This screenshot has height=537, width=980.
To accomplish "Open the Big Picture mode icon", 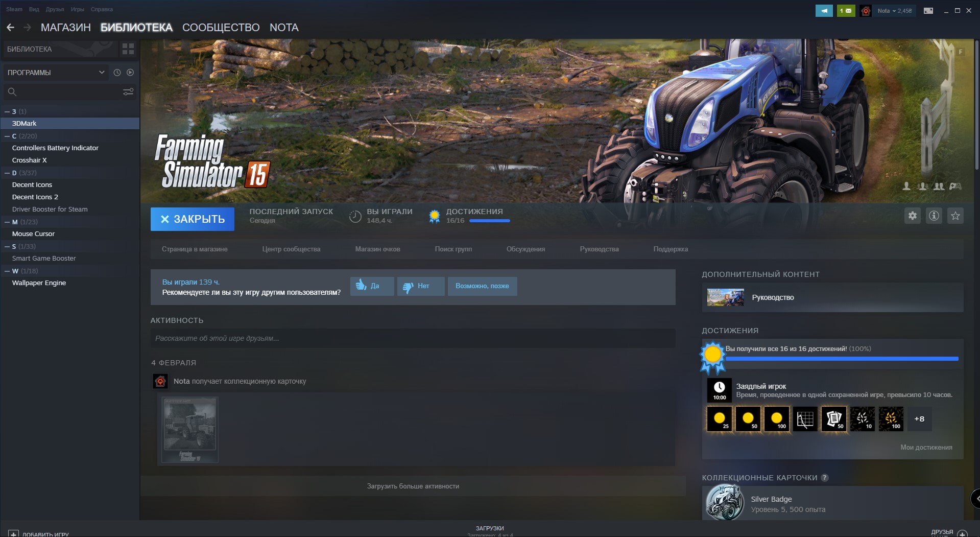I will 928,11.
